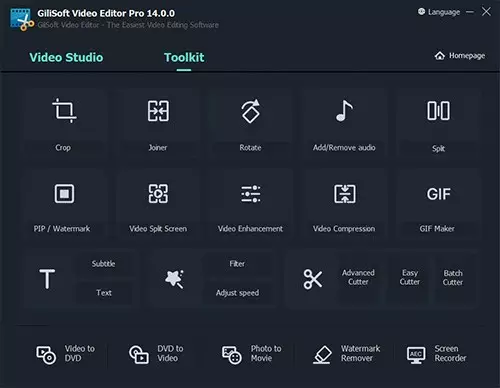This screenshot has height=388, width=500.
Task: Open the Crop tool icon
Action: [64, 111]
